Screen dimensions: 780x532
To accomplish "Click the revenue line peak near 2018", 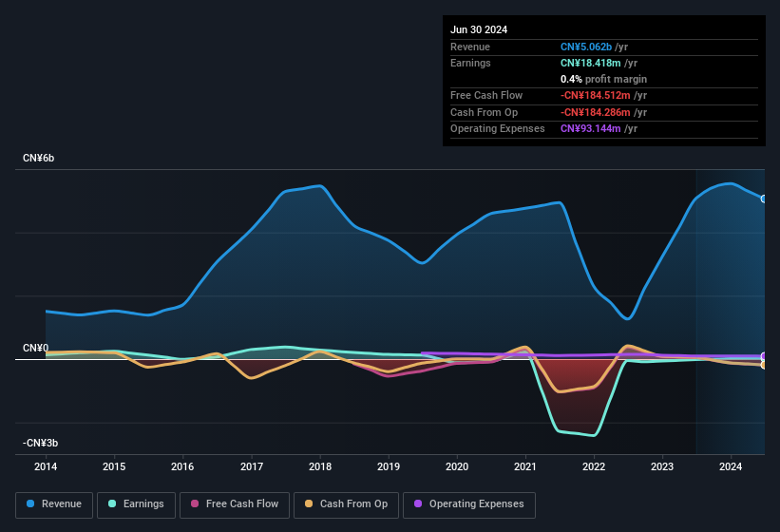I will click(320, 186).
